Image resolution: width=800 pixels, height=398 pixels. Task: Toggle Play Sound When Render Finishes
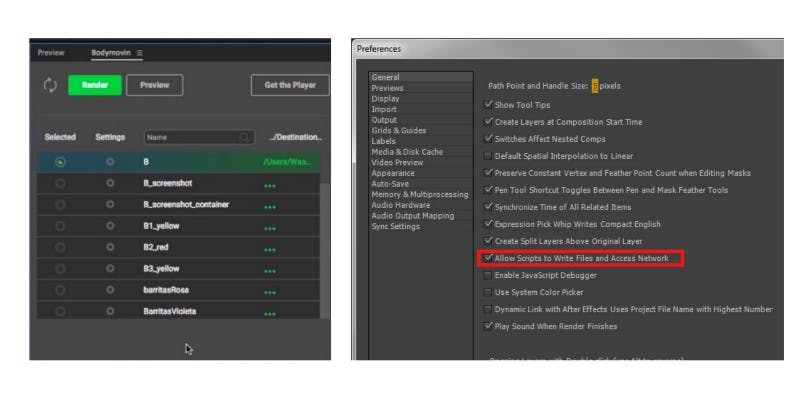(x=488, y=326)
